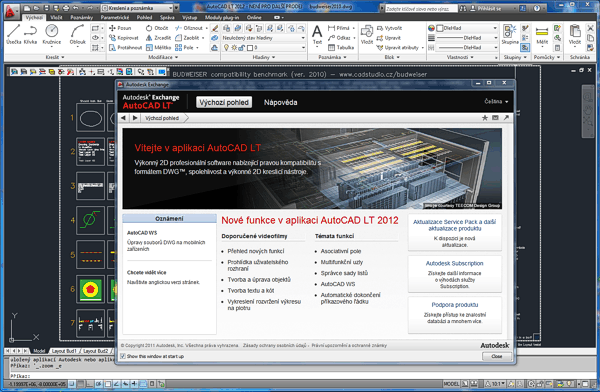The height and width of the screenshot is (392, 600).
Task: Open the Kreslení a poznámka workspace dropdown
Action: click(x=138, y=8)
